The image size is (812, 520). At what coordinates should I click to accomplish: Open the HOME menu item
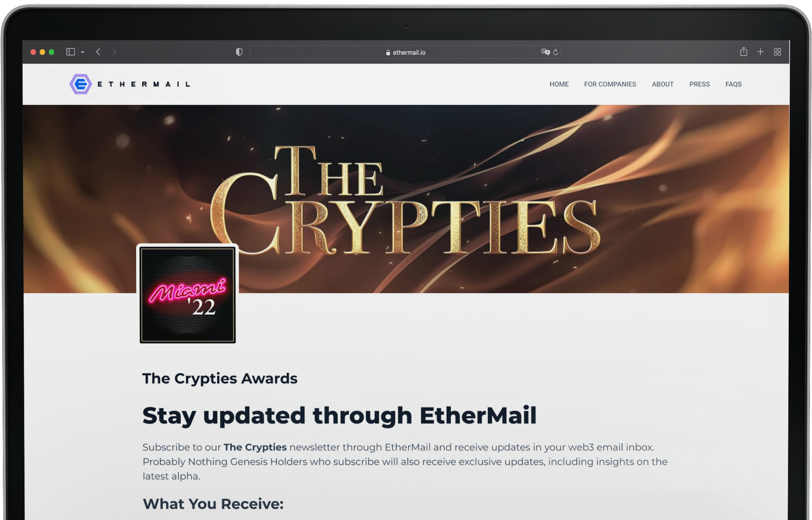[x=559, y=84]
